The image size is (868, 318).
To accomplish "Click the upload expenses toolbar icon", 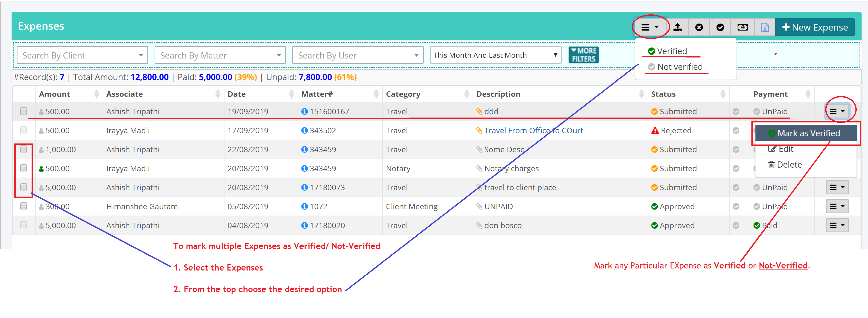I will coord(677,27).
